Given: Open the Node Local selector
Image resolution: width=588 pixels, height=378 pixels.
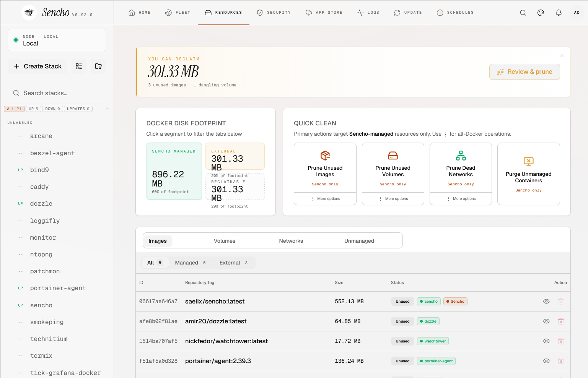Looking at the screenshot, I should point(57,40).
